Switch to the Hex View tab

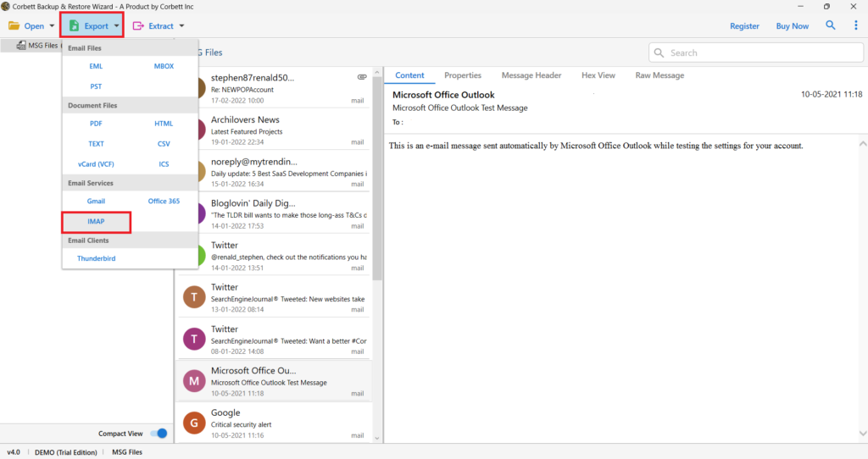(598, 75)
